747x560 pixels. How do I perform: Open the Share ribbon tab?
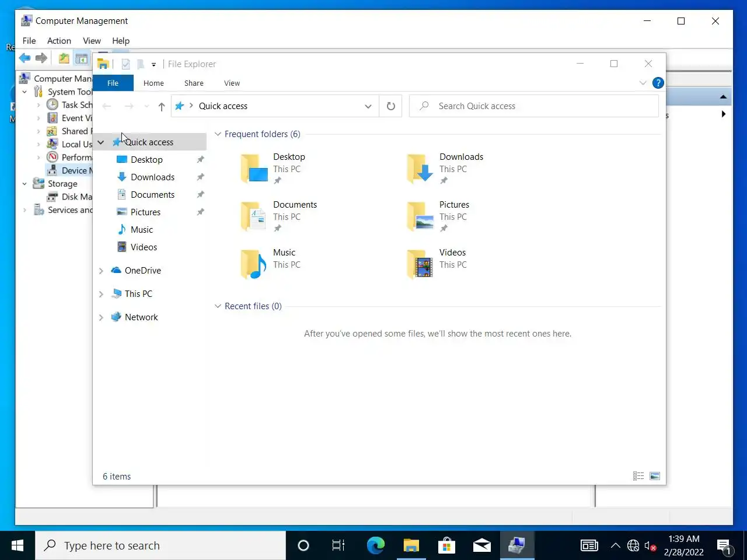click(194, 83)
